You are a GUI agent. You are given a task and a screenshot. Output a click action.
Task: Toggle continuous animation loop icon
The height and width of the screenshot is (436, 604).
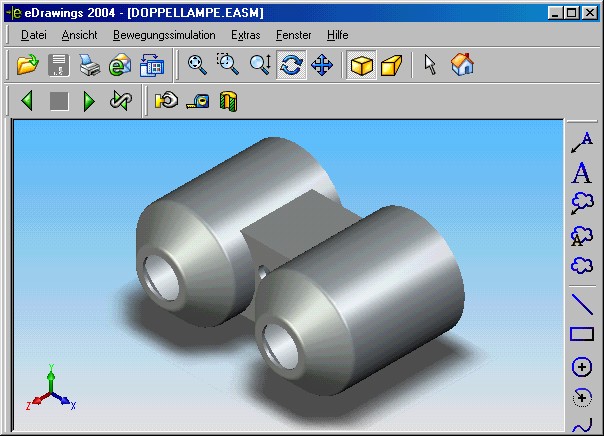coord(121,101)
